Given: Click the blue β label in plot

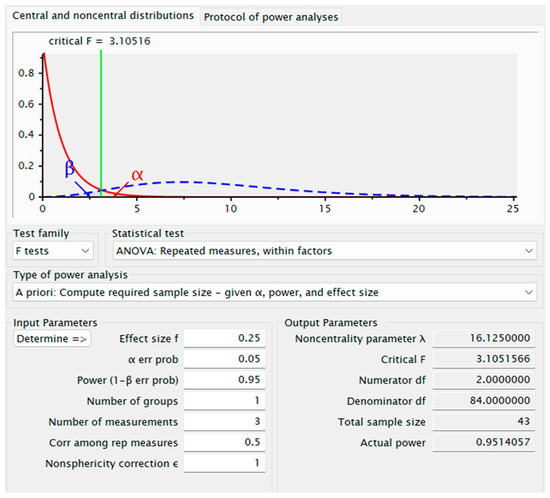Looking at the screenshot, I should pyautogui.click(x=69, y=168).
